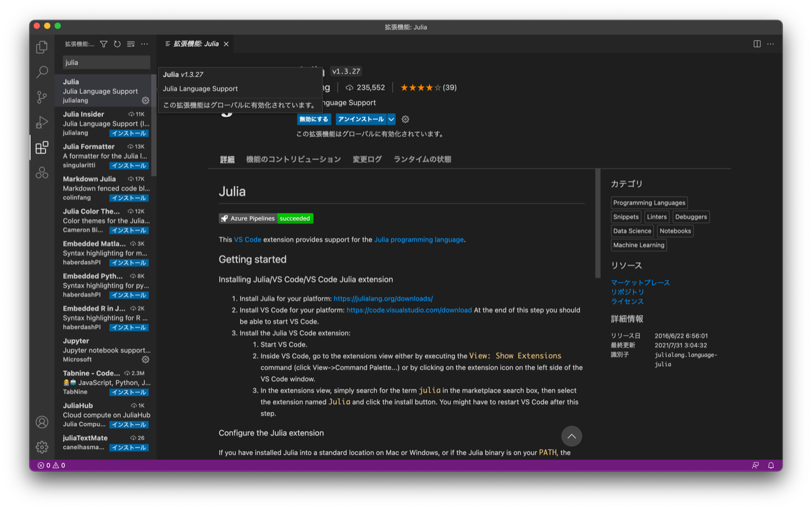This screenshot has height=510, width=812.
Task: Click the Programming Languages category tag
Action: (649, 203)
